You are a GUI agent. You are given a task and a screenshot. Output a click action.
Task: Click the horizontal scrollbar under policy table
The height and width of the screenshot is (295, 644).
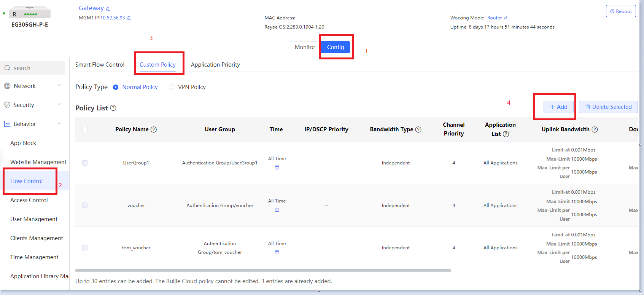[263, 271]
